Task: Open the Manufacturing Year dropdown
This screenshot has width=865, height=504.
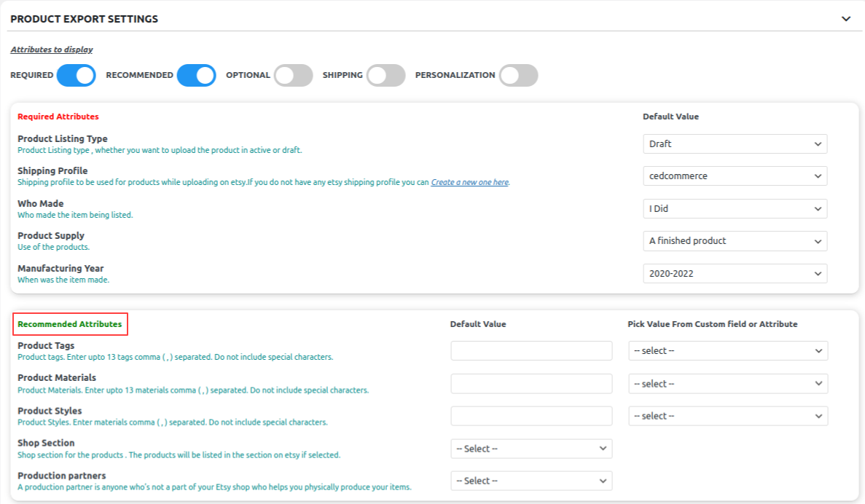Action: point(735,273)
